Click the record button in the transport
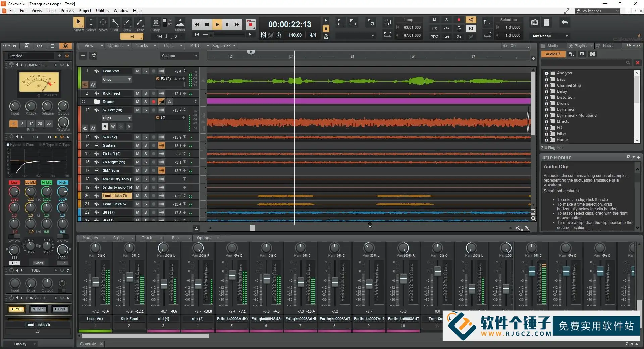The height and width of the screenshot is (349, 644). (250, 24)
